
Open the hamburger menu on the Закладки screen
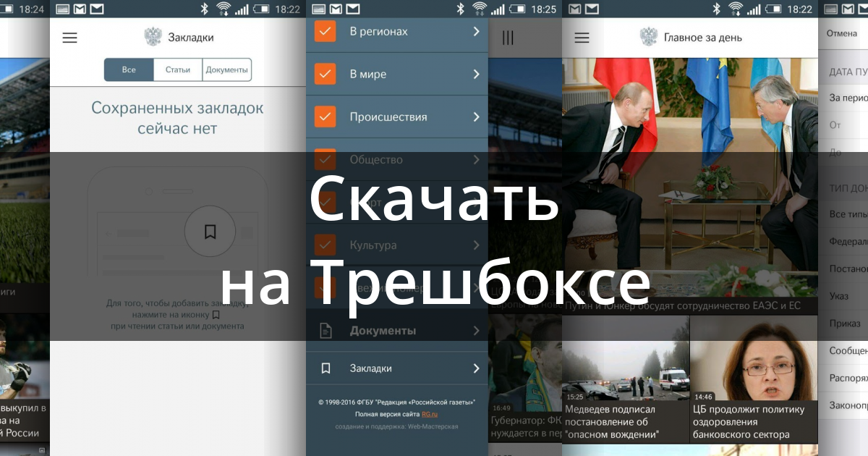[x=69, y=38]
